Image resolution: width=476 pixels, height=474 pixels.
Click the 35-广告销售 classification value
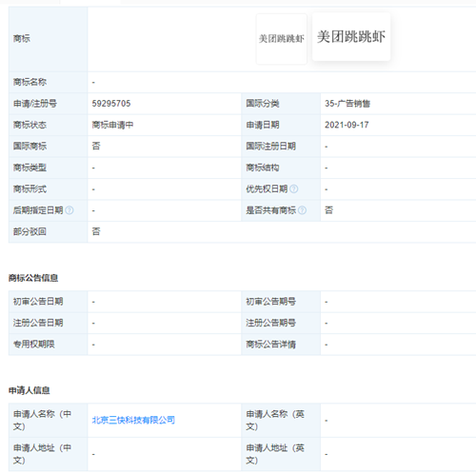coord(347,104)
